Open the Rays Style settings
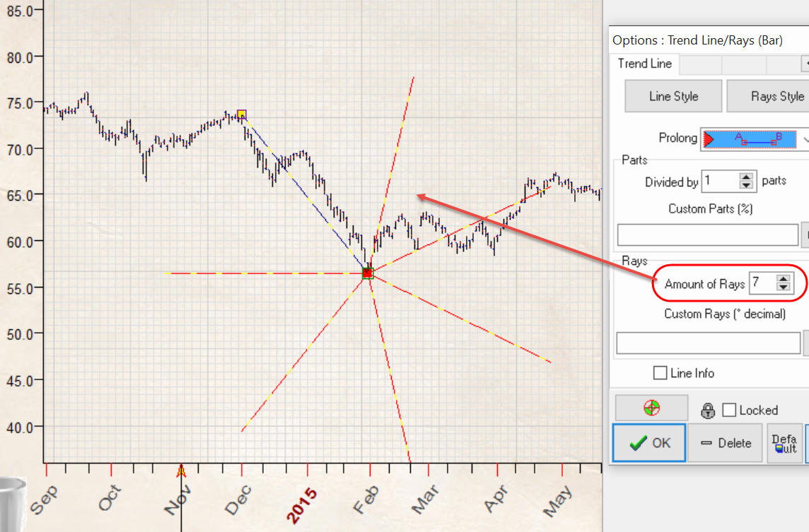 (x=768, y=96)
